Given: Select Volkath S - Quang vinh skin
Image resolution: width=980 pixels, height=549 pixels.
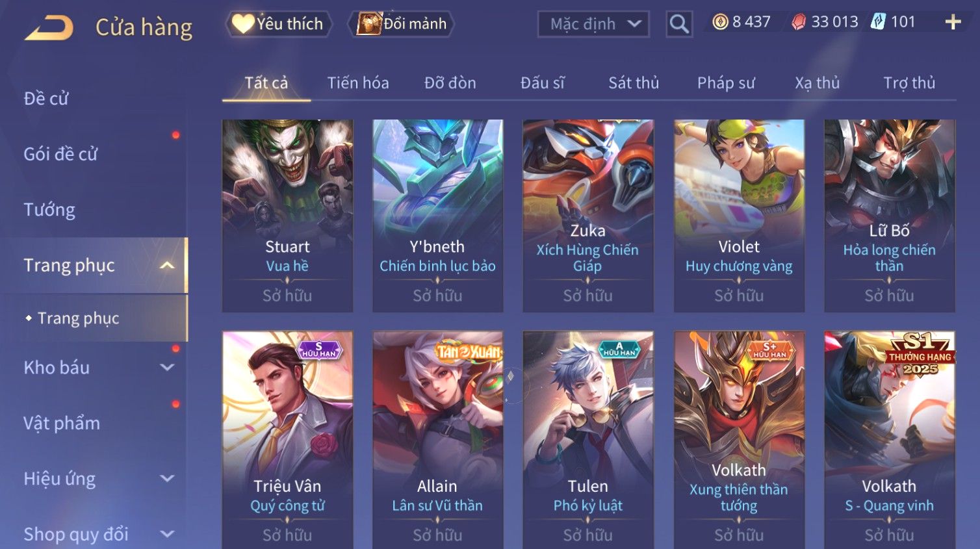Looking at the screenshot, I should (x=890, y=440).
